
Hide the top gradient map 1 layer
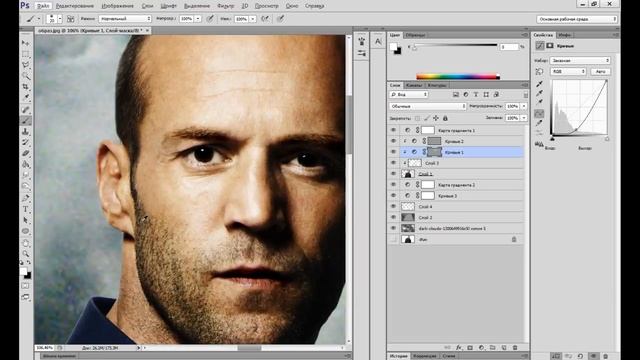tap(393, 130)
